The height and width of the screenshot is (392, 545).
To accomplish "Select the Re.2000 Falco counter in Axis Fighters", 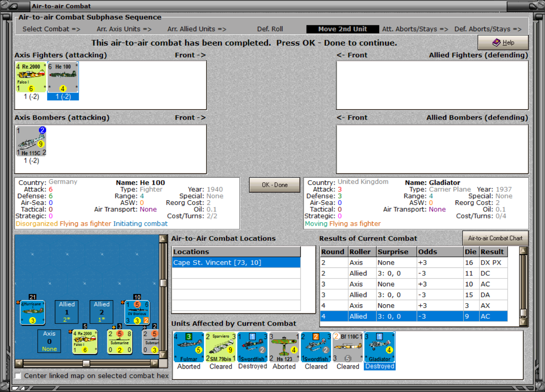I will pos(31,77).
